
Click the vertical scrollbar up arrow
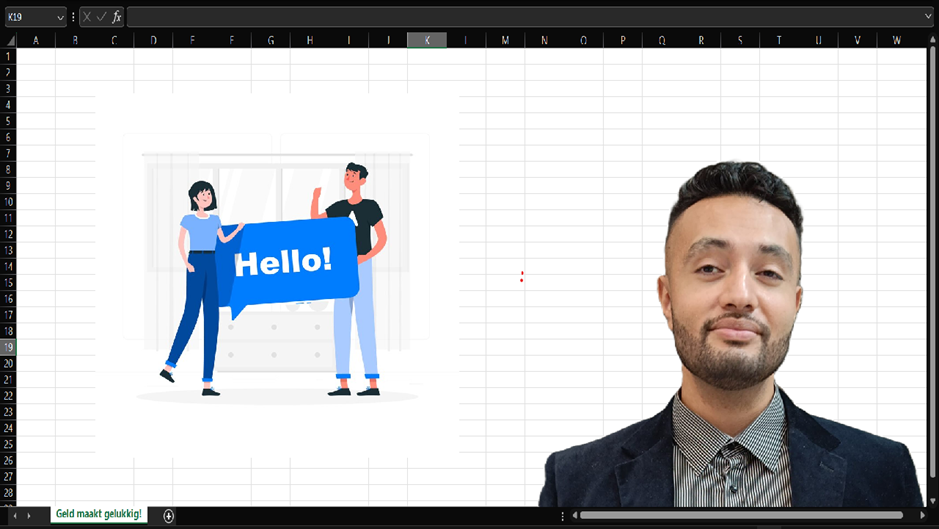[932, 40]
